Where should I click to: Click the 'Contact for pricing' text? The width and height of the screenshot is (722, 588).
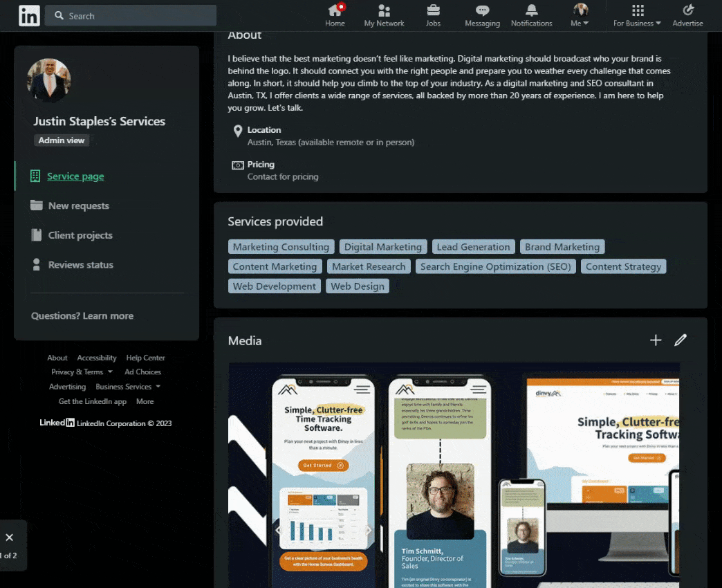tap(283, 177)
